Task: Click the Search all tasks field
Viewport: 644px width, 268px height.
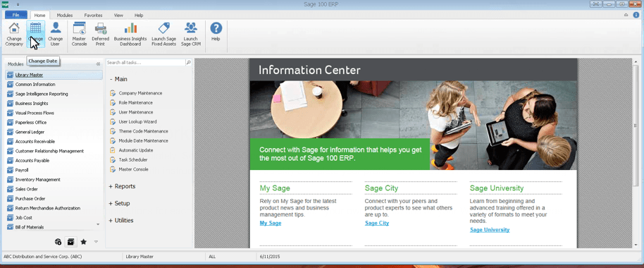Action: click(145, 63)
